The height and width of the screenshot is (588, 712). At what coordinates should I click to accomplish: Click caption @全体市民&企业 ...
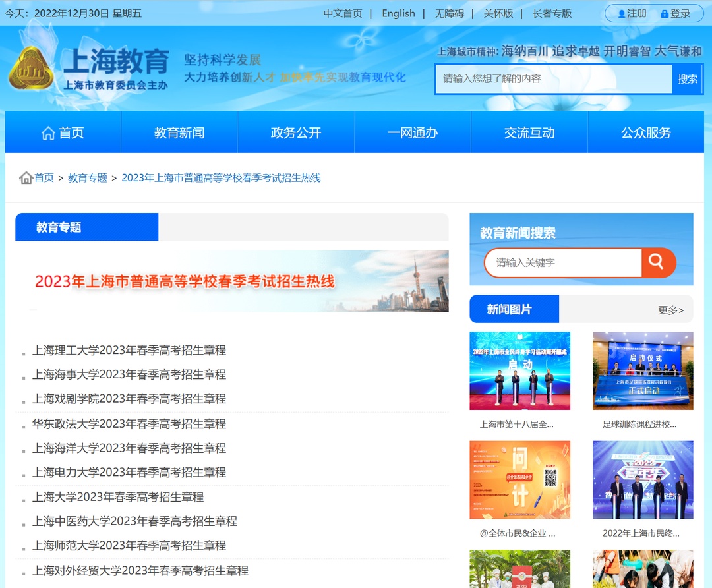[518, 533]
